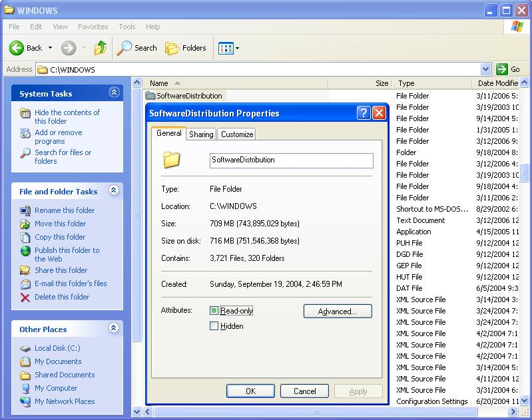This screenshot has width=532, height=420.
Task: Click the grayed Forward arrow icon
Action: 68,48
